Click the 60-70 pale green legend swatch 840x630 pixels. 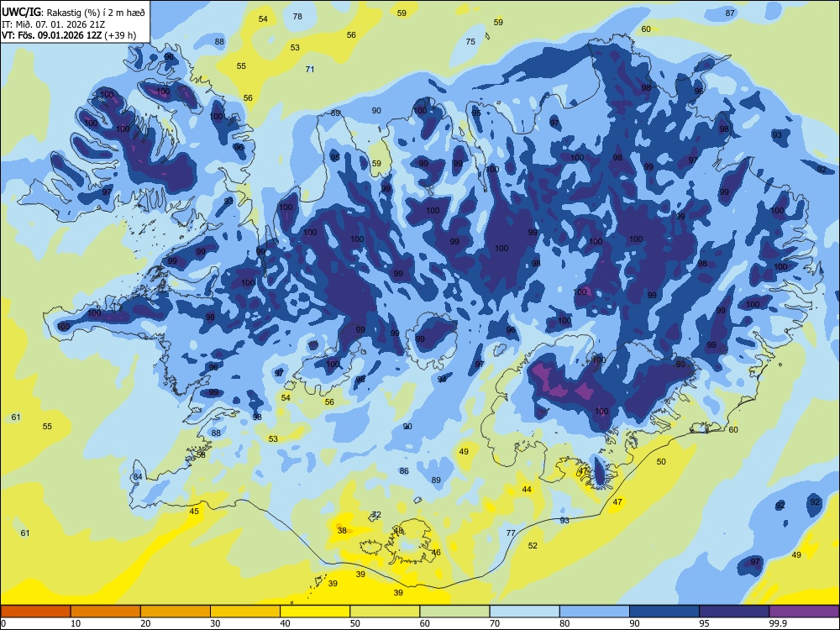[454, 612]
